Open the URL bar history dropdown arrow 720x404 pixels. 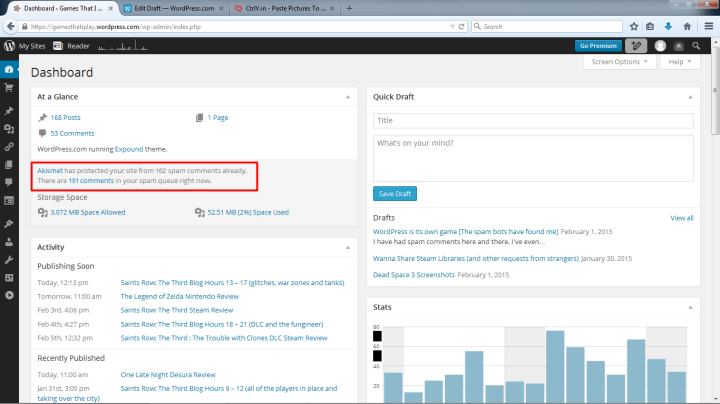point(452,27)
